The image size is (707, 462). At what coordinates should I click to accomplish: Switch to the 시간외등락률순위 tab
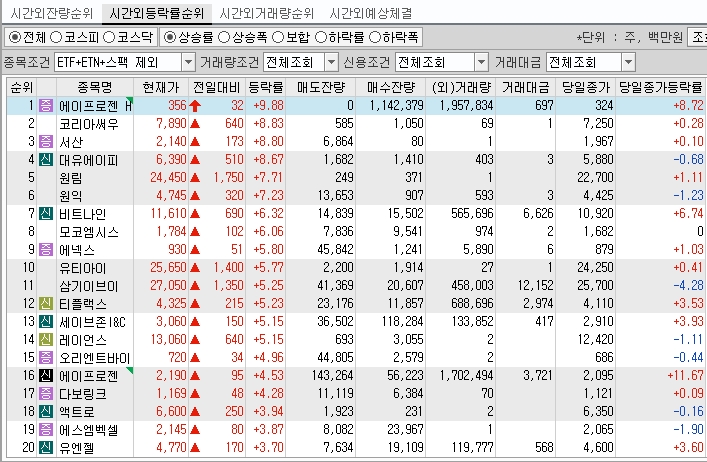point(157,14)
